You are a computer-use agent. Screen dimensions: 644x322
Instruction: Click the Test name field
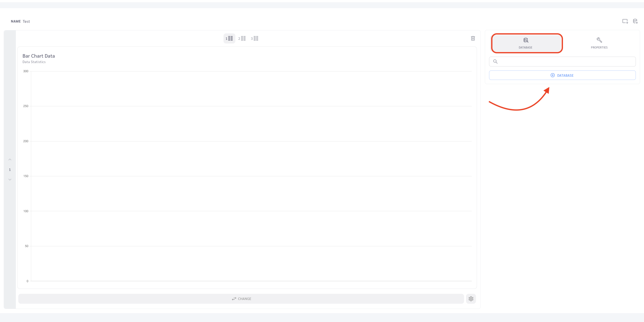tap(26, 22)
